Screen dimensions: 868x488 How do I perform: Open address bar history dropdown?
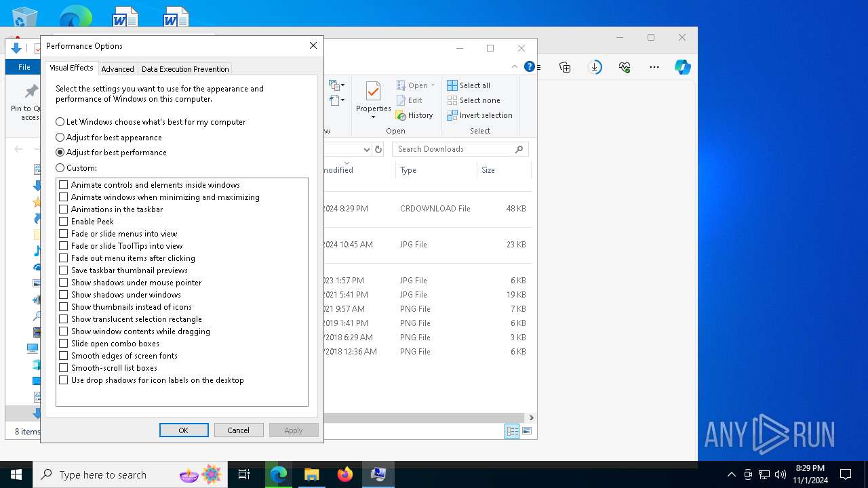[367, 149]
